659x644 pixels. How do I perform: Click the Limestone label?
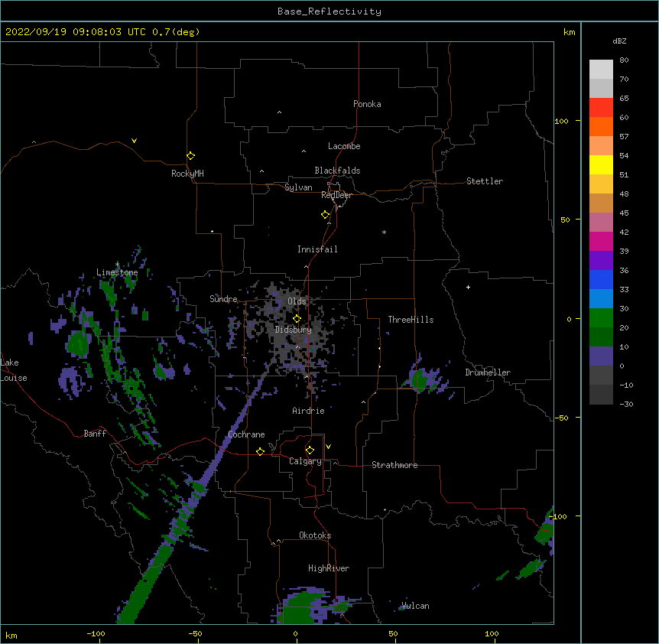(x=117, y=272)
